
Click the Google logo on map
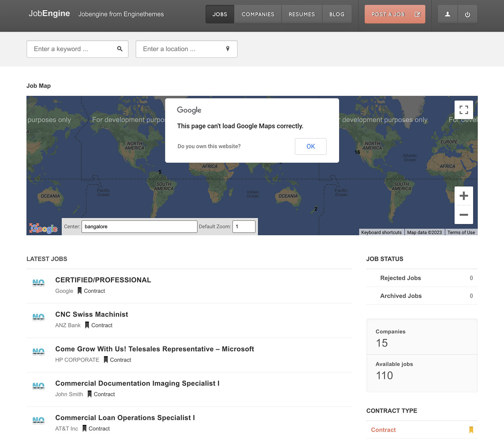(44, 229)
